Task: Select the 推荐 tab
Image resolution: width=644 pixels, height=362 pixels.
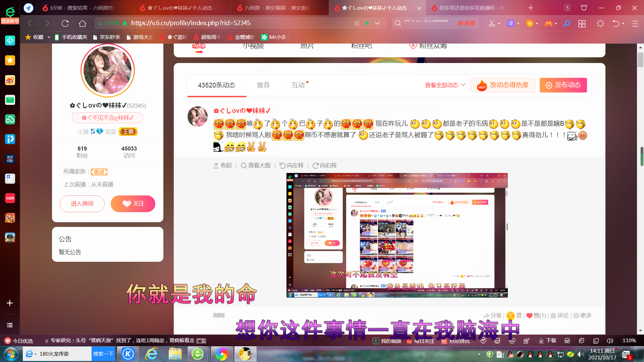Action: tap(263, 85)
